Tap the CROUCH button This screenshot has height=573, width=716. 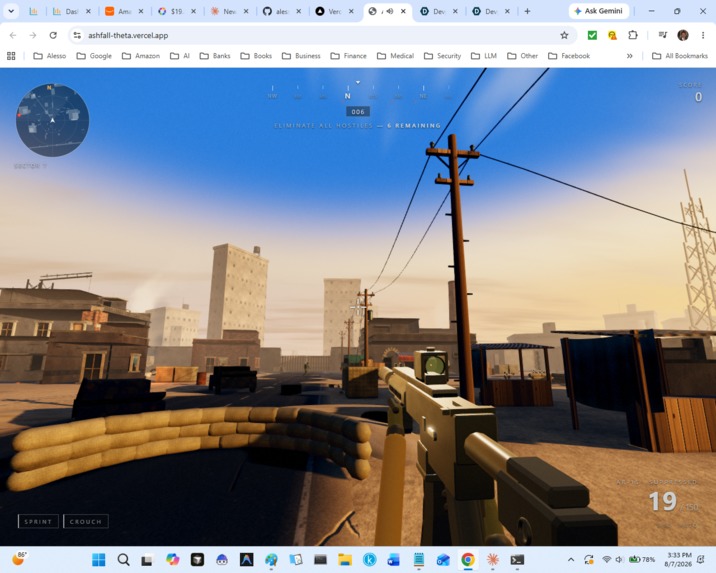tap(86, 521)
